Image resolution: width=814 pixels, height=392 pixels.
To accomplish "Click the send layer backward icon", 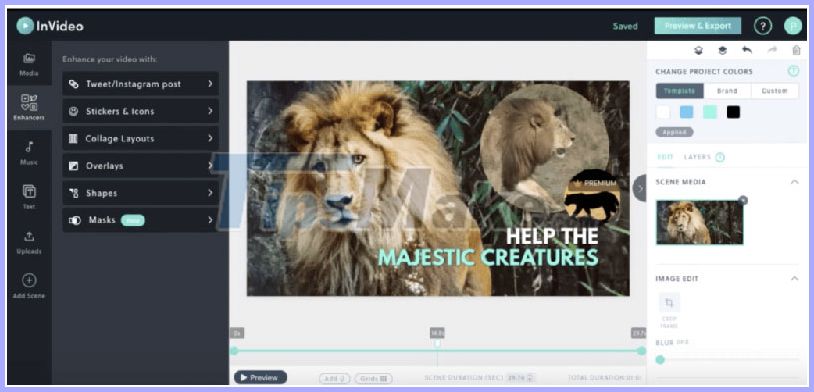I will point(698,50).
